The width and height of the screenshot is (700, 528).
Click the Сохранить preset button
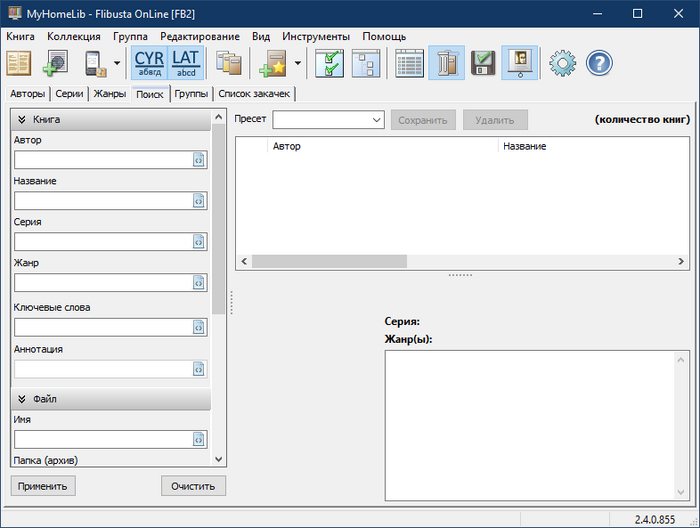pos(423,120)
